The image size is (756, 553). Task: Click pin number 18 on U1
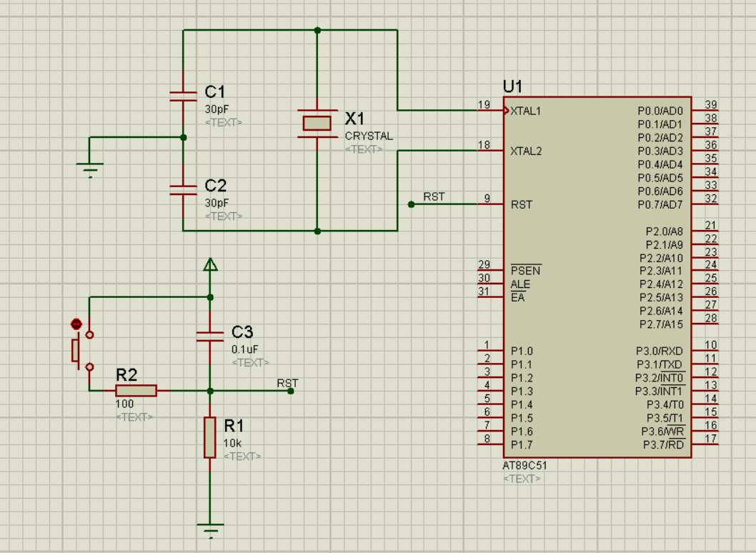484,144
